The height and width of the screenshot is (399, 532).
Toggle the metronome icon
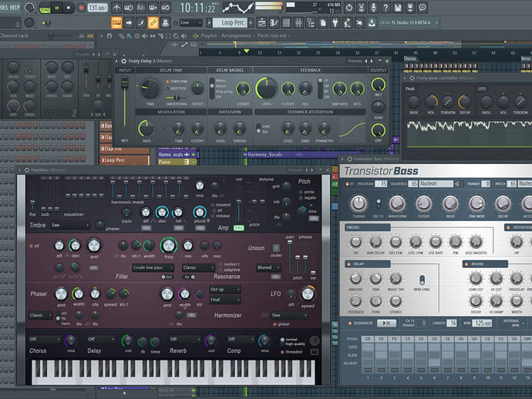[116, 7]
